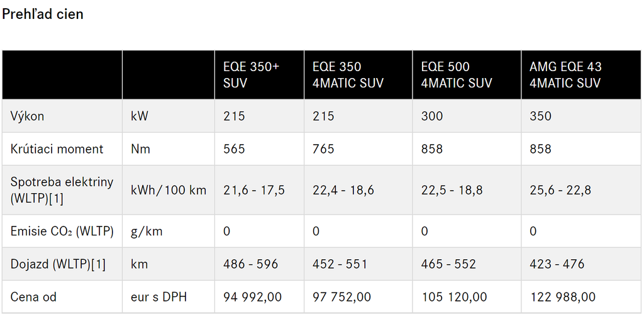
Task: Open the Dojazd (WLTP)[1] footnote label
Action: click(58, 264)
